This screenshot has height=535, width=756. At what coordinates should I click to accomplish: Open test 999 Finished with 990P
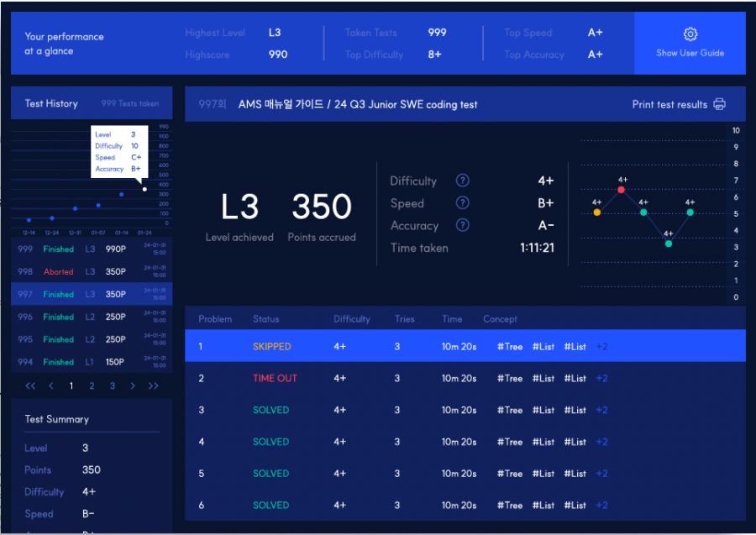[x=92, y=249]
